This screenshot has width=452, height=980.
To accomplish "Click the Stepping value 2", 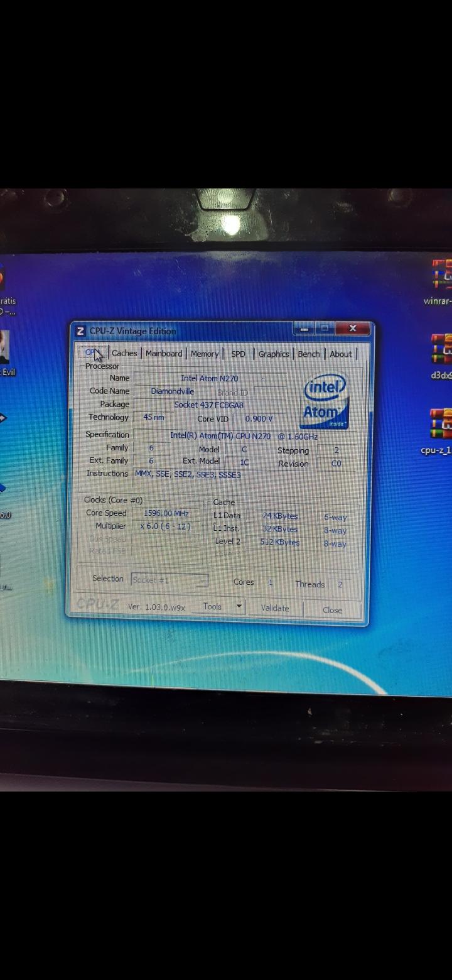I will coord(336,450).
